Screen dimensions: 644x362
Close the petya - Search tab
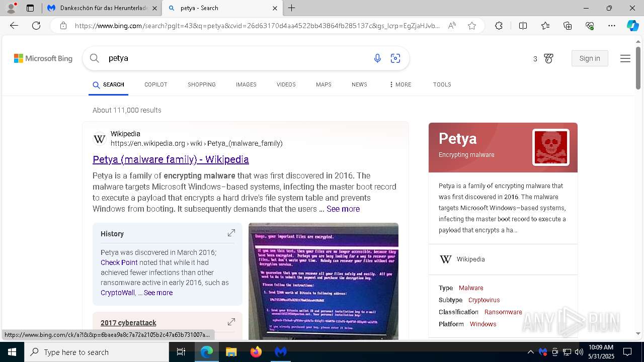point(275,8)
